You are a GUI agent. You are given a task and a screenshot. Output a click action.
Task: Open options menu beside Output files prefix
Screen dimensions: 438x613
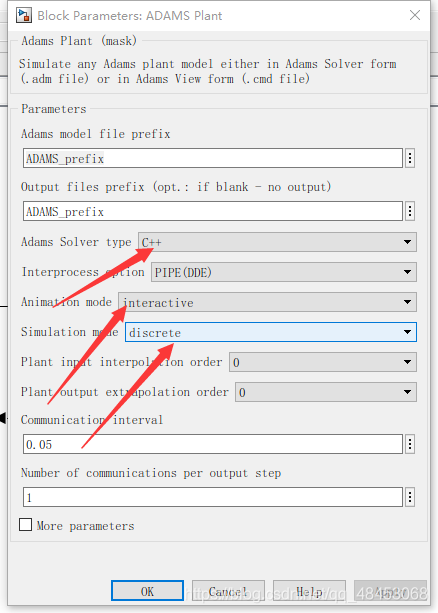410,212
